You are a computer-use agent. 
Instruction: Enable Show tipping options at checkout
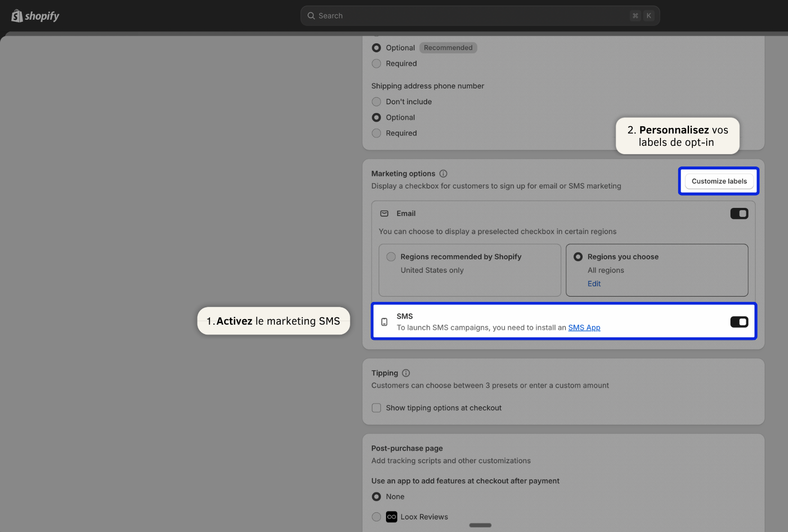pyautogui.click(x=377, y=408)
